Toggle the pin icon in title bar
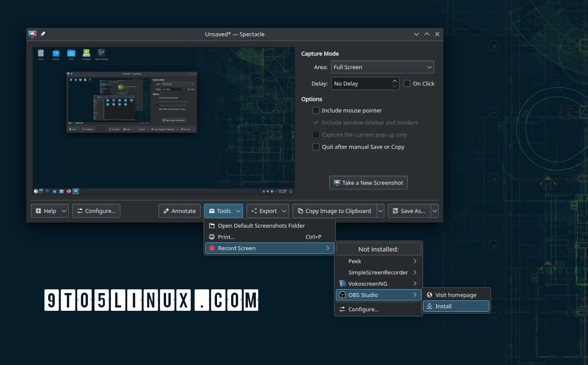Screen dimensions: 588x365 [43, 34]
